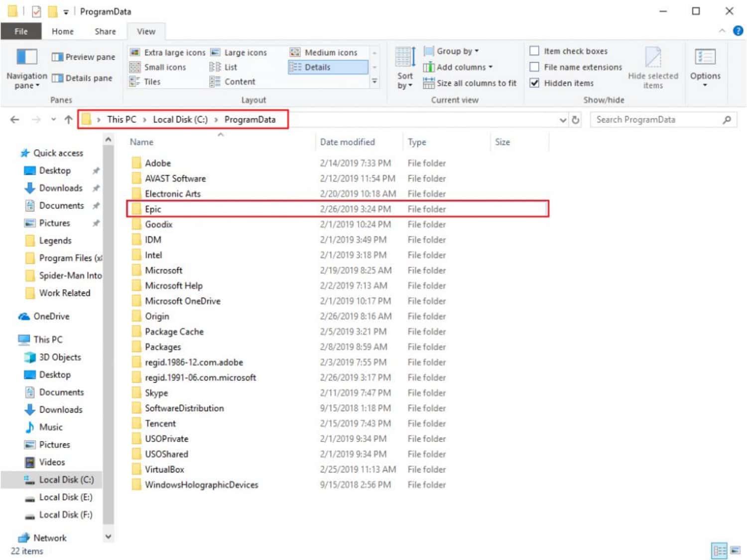Switch to the Share ribbon tab
This screenshot has width=747, height=560.
pyautogui.click(x=105, y=31)
